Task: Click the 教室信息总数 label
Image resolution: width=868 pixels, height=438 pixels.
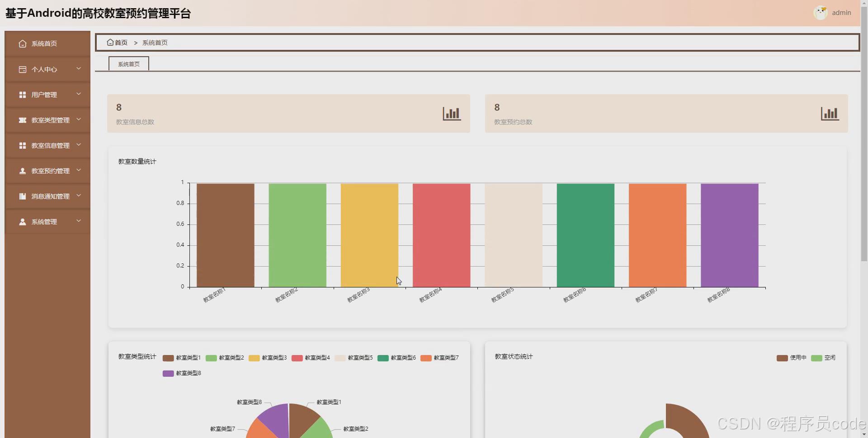Action: (x=135, y=122)
